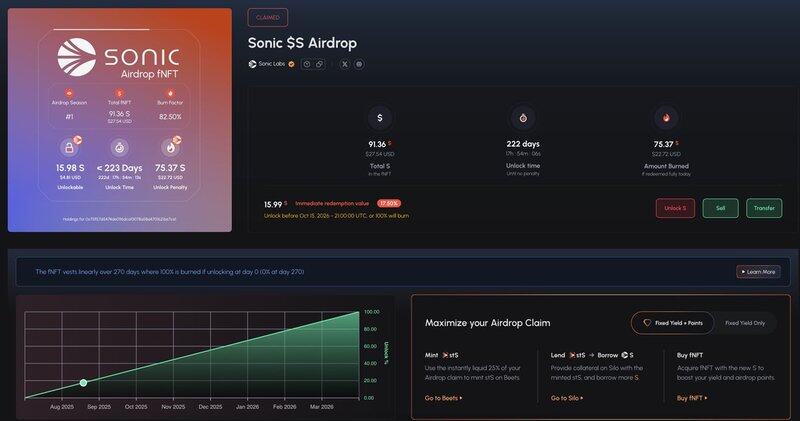Click the 82.50% Burn Factor value on card

[x=170, y=117]
